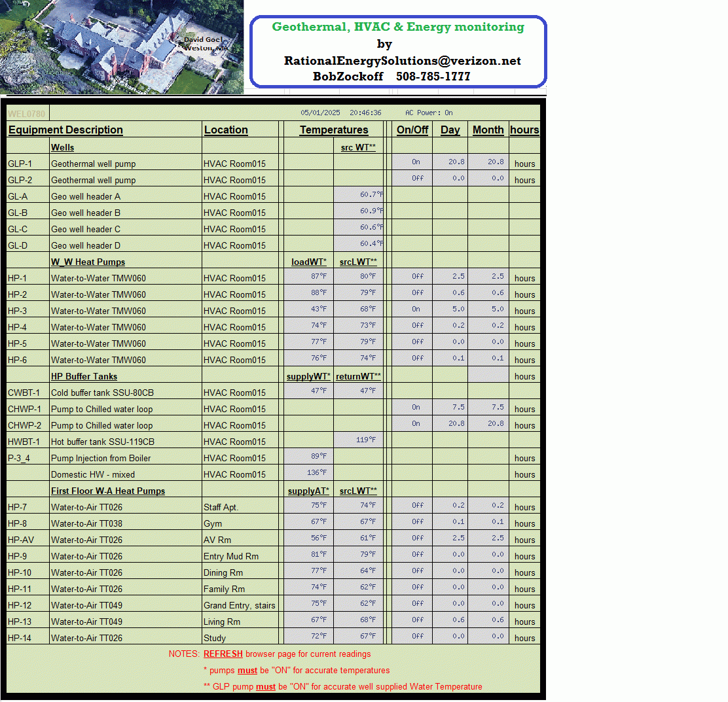Click the REFRESH link in notes
Screen dimensions: 728x702
(223, 654)
